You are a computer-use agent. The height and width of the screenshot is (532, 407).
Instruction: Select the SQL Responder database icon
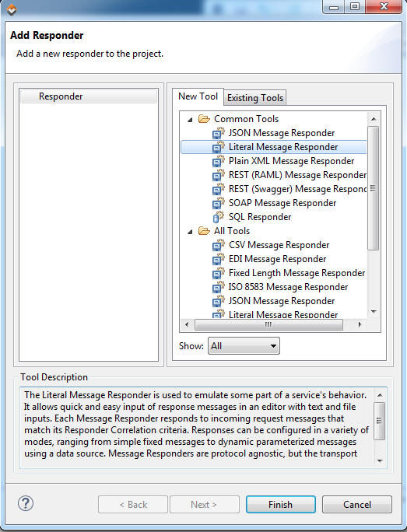click(218, 217)
